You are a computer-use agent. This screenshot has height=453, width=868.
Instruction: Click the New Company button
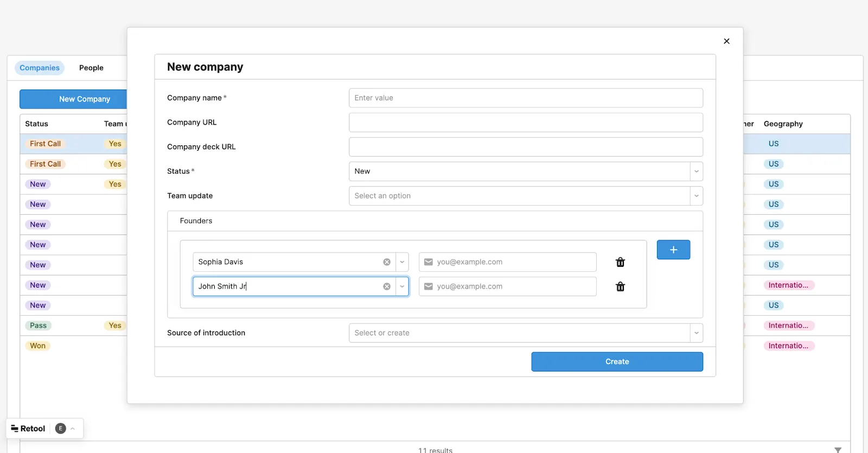74,99
